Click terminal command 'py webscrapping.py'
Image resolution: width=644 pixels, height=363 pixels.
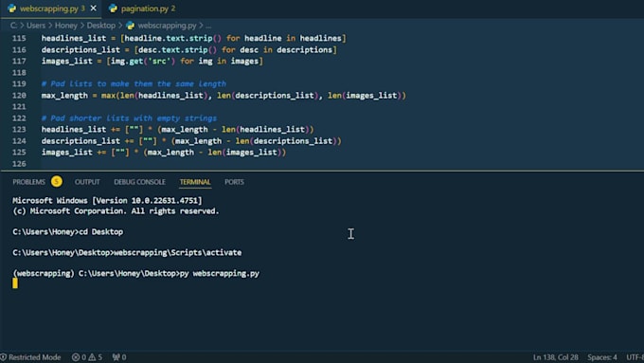(x=220, y=273)
